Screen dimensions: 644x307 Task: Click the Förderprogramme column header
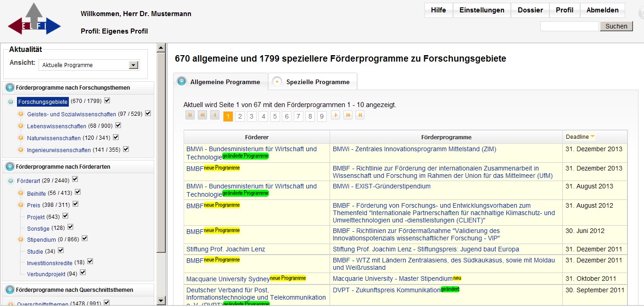[x=446, y=137]
